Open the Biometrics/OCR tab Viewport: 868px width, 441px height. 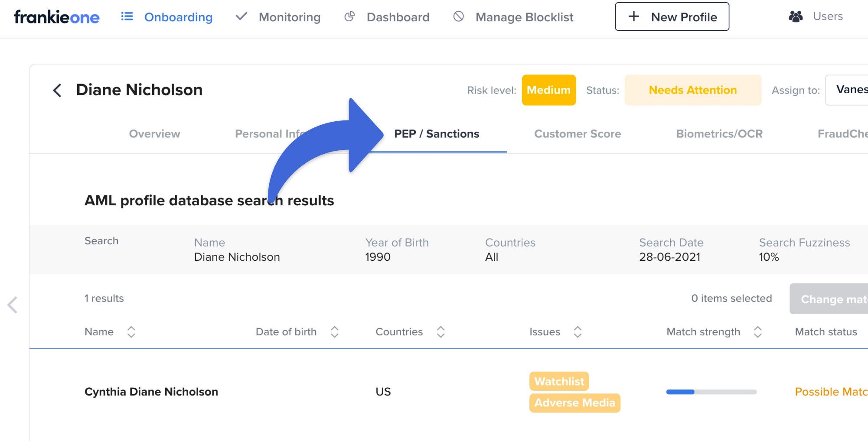pos(719,134)
